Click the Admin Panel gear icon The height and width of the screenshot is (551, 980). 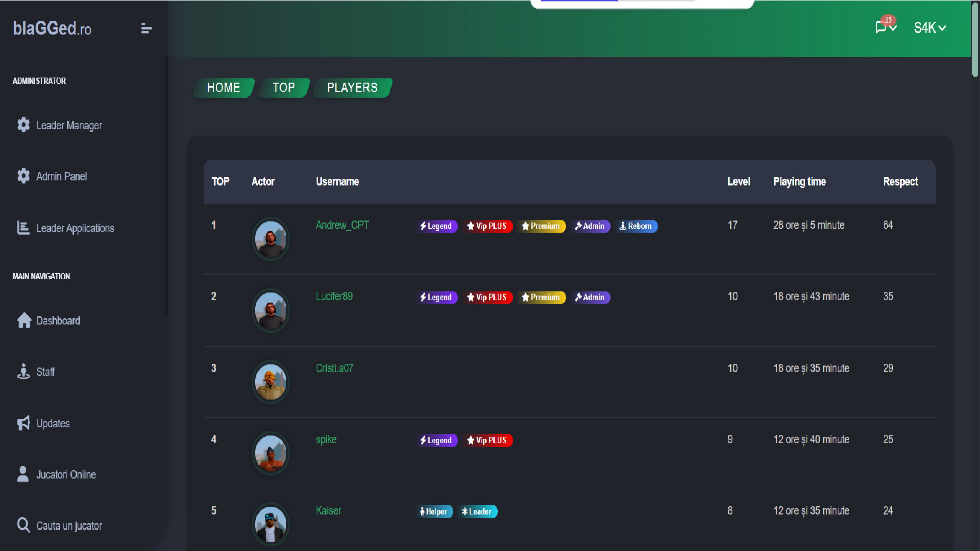(x=23, y=176)
